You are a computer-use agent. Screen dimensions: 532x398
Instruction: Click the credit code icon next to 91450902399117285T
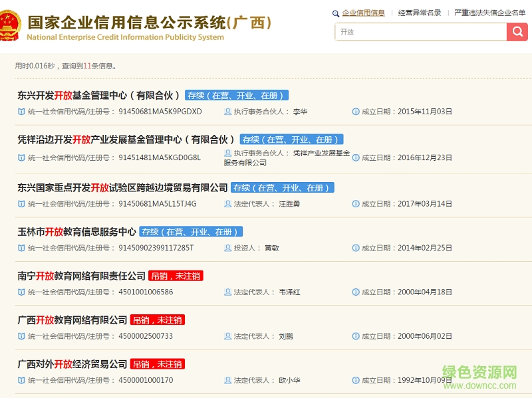21,248
